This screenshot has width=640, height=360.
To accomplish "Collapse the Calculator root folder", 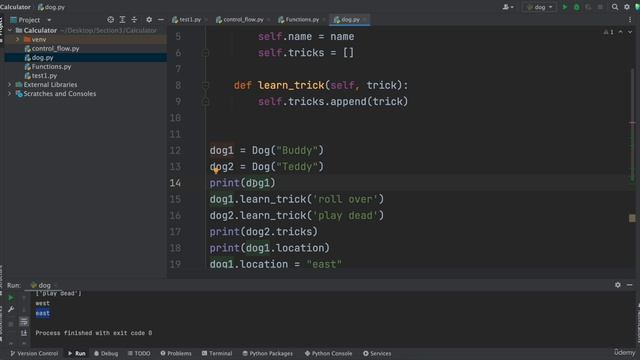I will pos(10,30).
